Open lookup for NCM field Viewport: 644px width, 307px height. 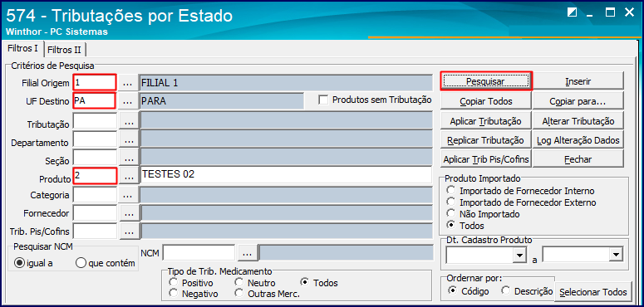click(247, 253)
